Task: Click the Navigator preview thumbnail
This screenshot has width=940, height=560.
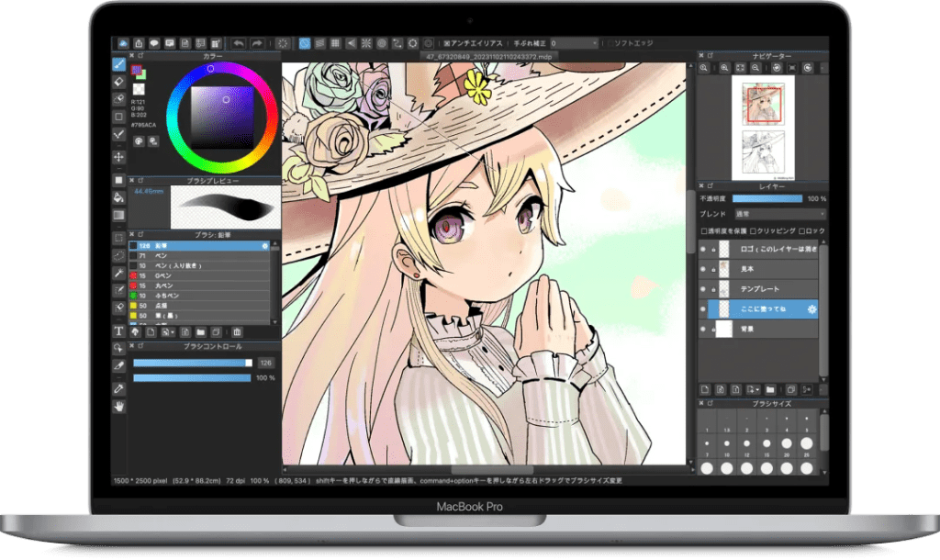Action: coord(763,129)
